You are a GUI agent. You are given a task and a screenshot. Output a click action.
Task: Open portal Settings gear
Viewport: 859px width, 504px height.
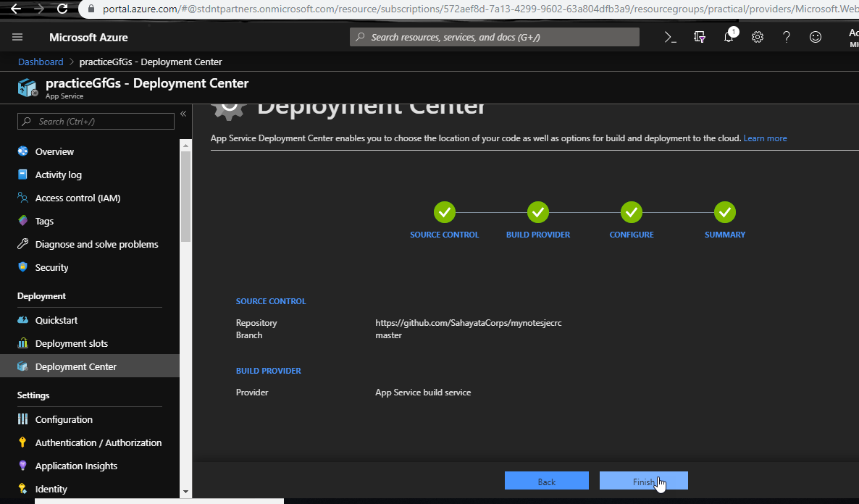(x=757, y=37)
